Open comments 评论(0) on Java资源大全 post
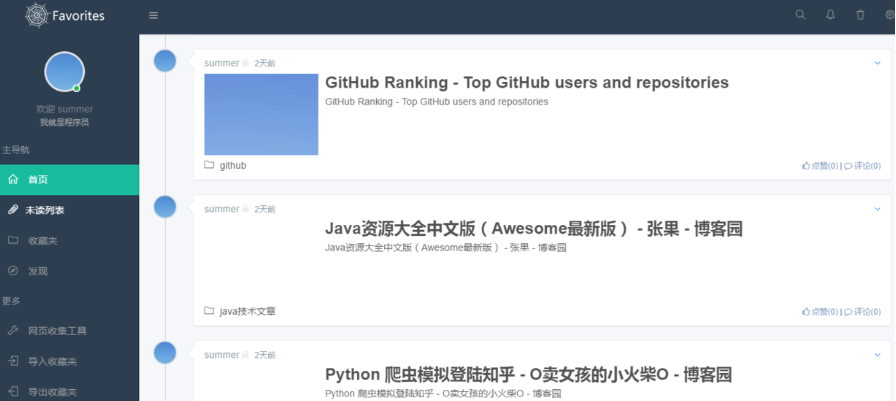Screen dimensions: 896x401 [863, 312]
